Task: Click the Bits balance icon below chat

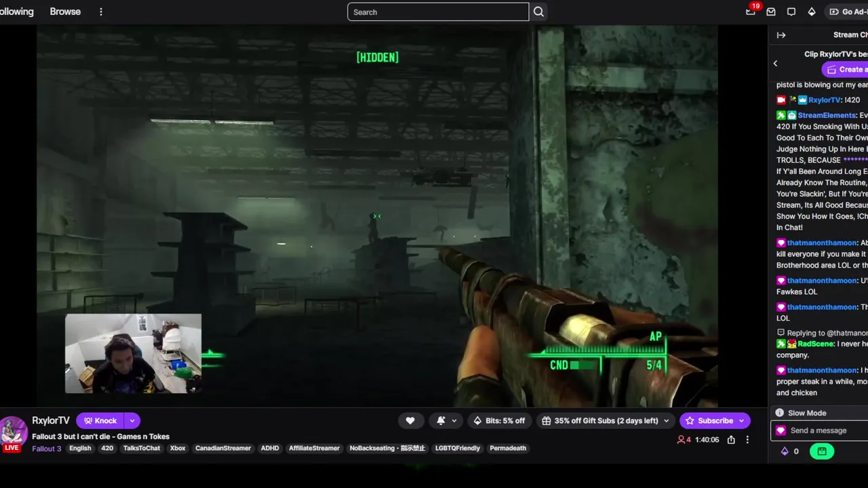Action: coord(785,451)
